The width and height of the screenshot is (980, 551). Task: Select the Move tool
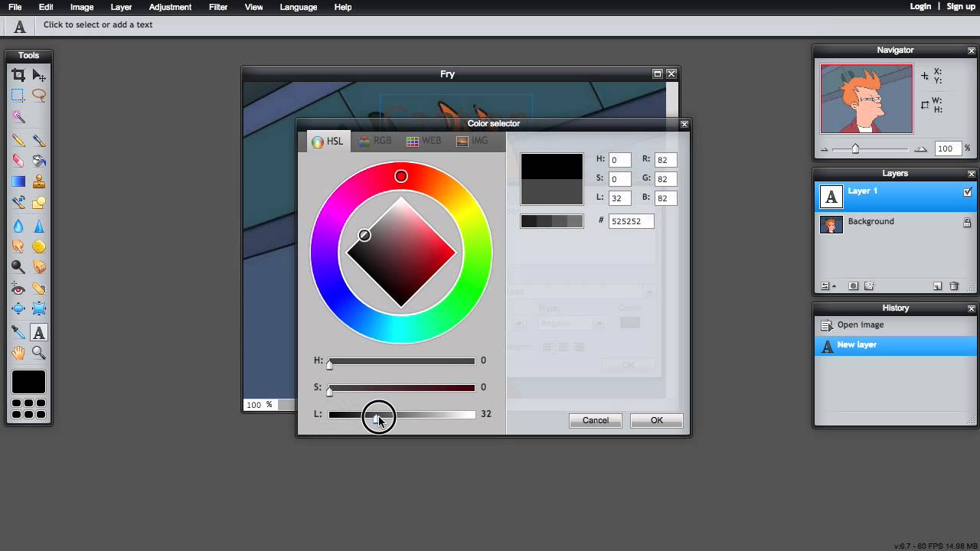(x=39, y=75)
